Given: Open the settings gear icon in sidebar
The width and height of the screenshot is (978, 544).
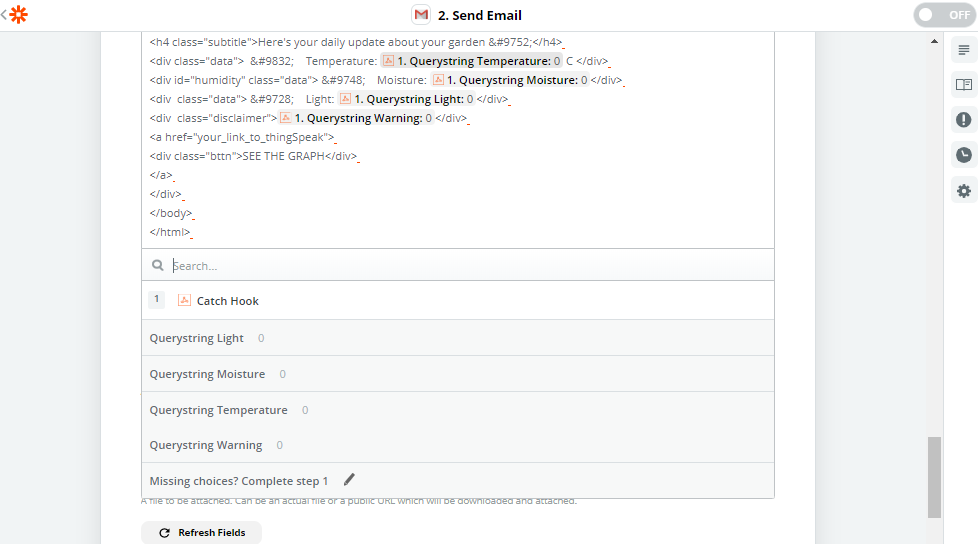Looking at the screenshot, I should (x=963, y=191).
